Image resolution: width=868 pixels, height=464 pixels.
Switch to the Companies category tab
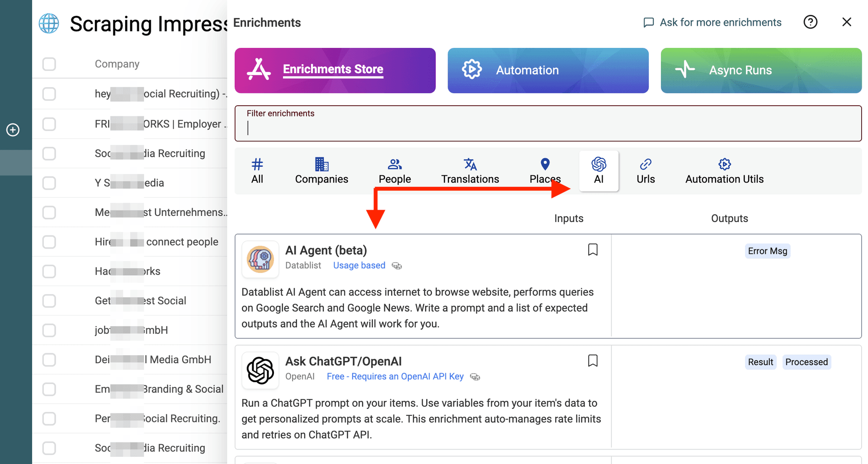[321, 171]
